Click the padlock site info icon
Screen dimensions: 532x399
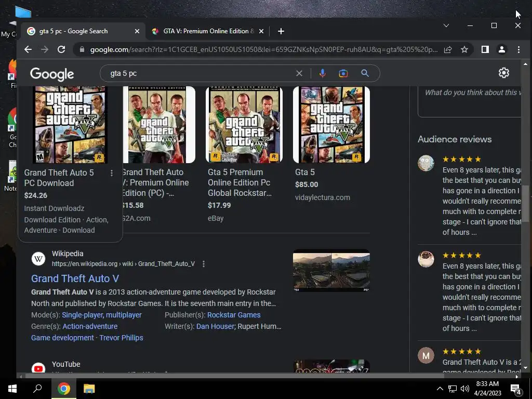[82, 49]
